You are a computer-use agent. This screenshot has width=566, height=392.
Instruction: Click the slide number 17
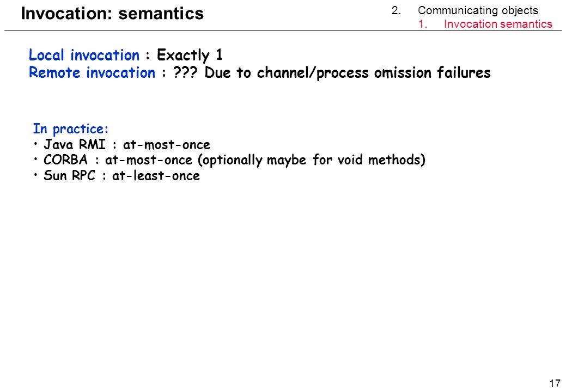[555, 383]
